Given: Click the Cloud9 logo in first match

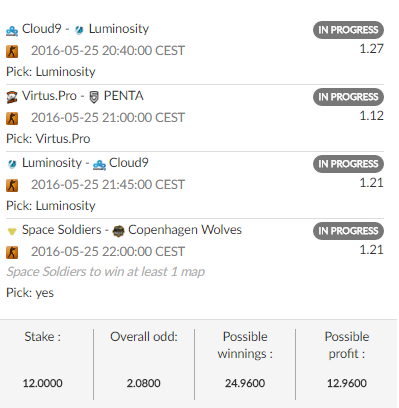Looking at the screenshot, I should click(x=12, y=31).
